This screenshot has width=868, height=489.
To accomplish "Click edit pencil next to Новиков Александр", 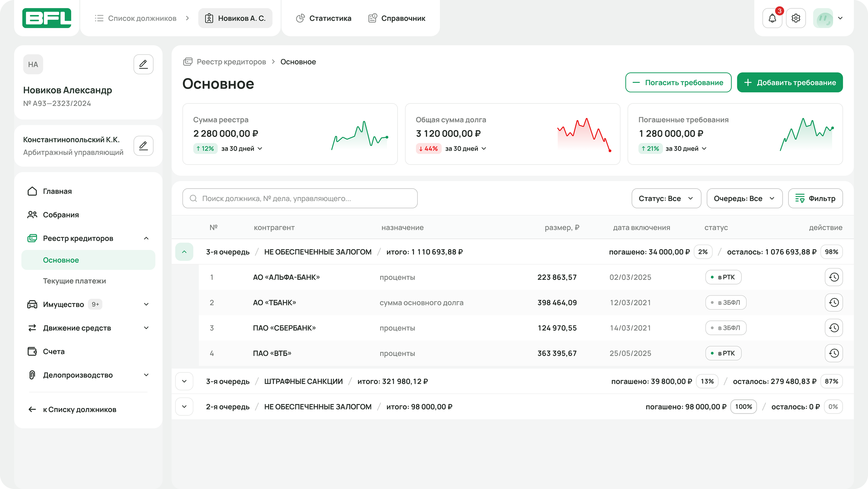I will tap(143, 64).
